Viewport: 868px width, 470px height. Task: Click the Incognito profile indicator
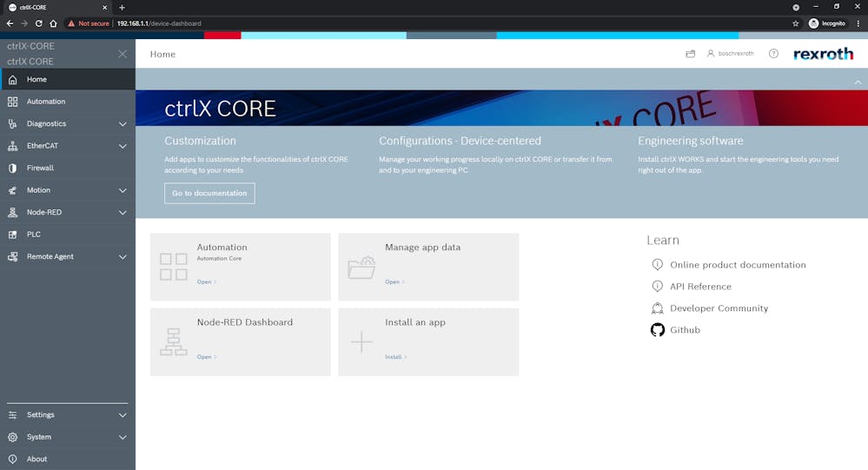(827, 23)
